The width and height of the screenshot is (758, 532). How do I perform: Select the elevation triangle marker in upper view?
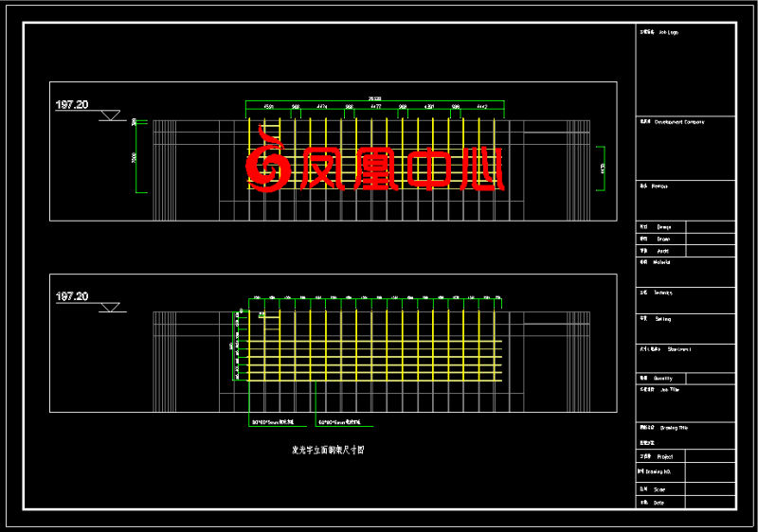tap(110, 115)
